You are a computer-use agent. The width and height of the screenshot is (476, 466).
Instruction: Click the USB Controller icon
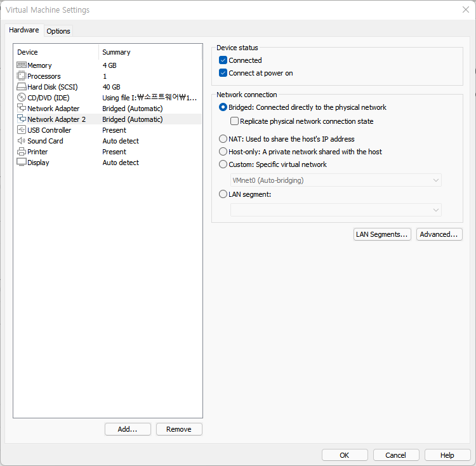pyautogui.click(x=21, y=130)
